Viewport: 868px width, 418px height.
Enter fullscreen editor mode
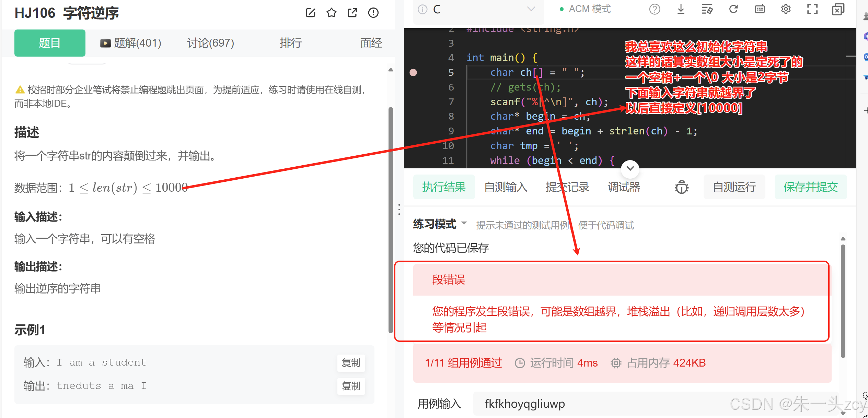pyautogui.click(x=812, y=9)
